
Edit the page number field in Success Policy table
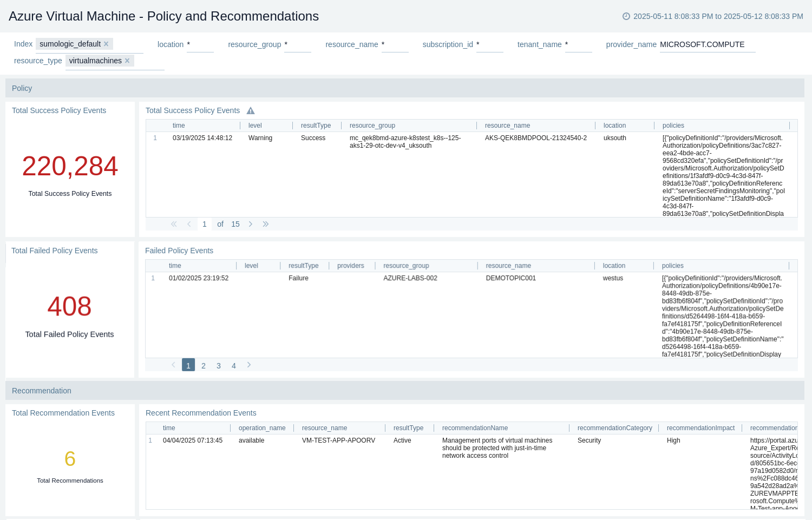pyautogui.click(x=204, y=224)
